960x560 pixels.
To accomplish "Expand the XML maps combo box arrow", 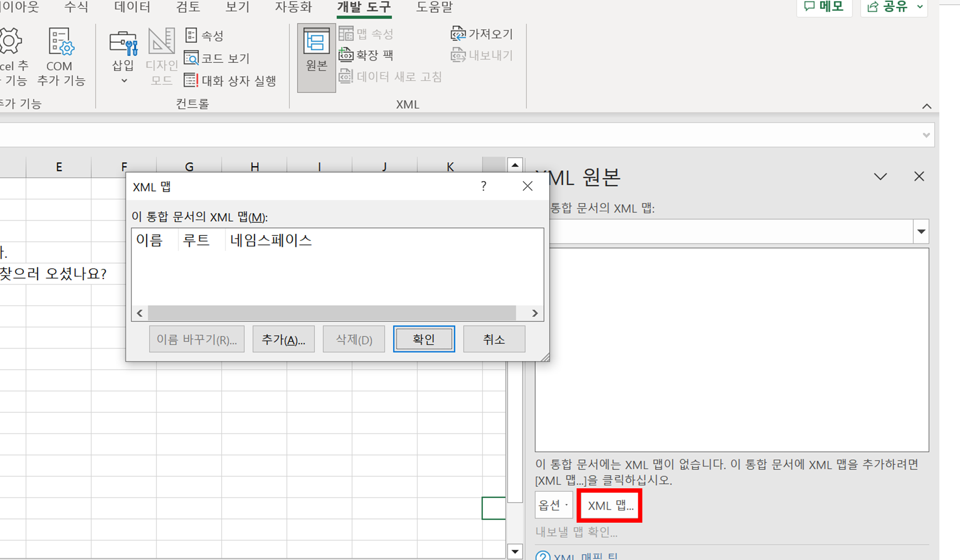I will (x=921, y=231).
